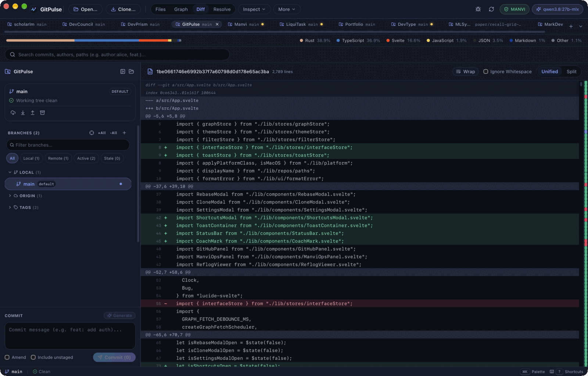Click Generate commit message button
Screen dimensions: 588x376
click(x=119, y=315)
